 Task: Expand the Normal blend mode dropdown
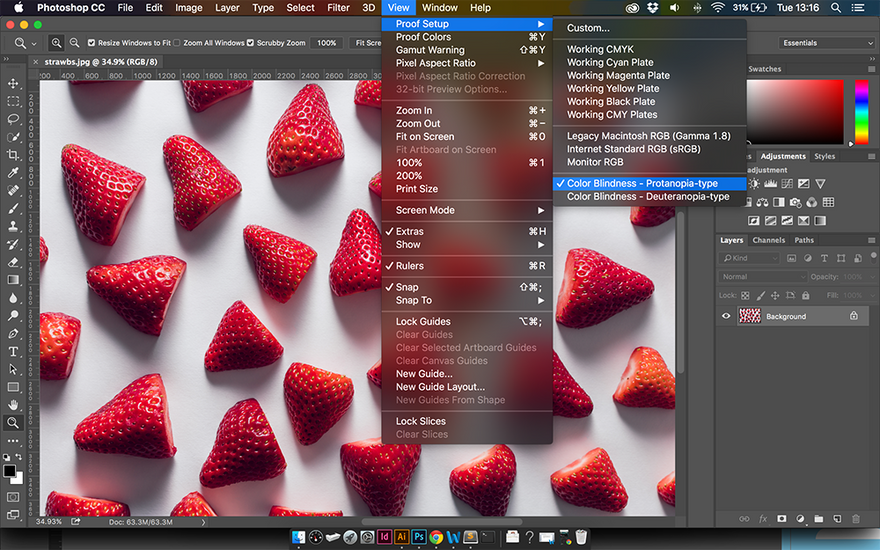click(762, 277)
